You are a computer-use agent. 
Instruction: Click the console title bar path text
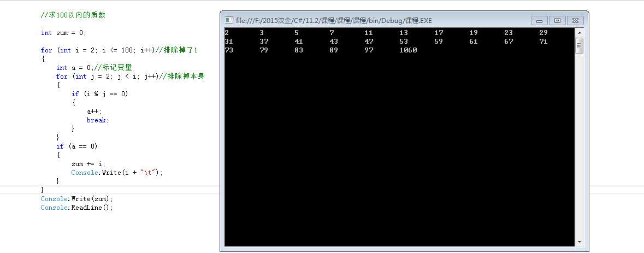[334, 21]
